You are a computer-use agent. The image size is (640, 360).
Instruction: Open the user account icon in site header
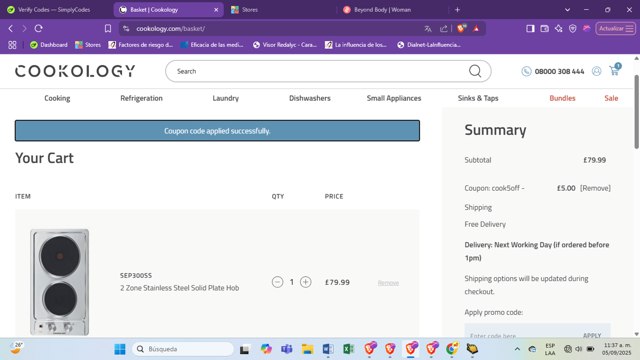[596, 71]
